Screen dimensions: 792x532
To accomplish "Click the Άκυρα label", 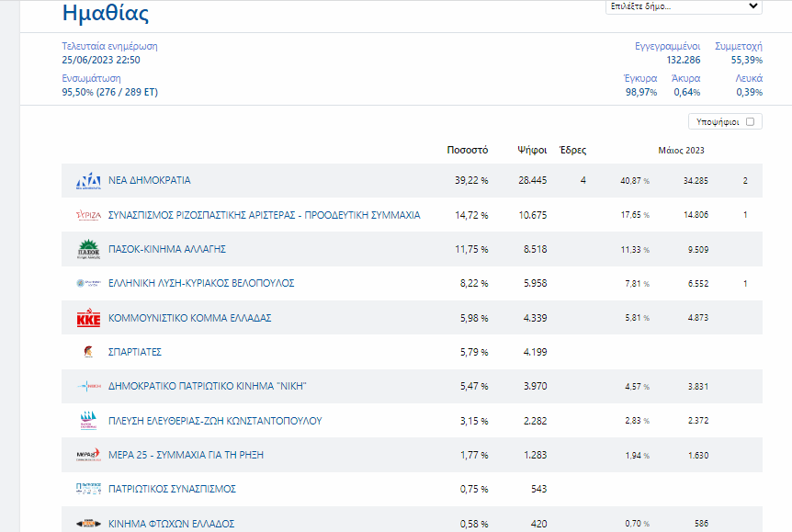I will 686,79.
